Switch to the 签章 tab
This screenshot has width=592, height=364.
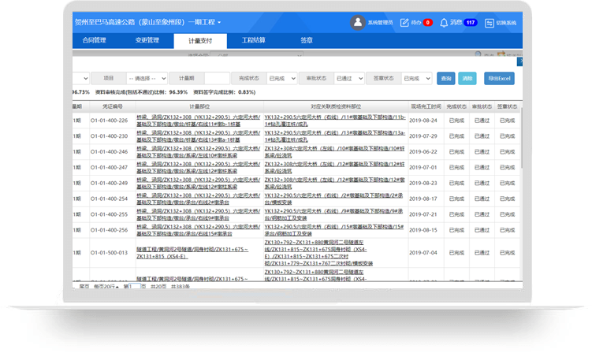(306, 40)
